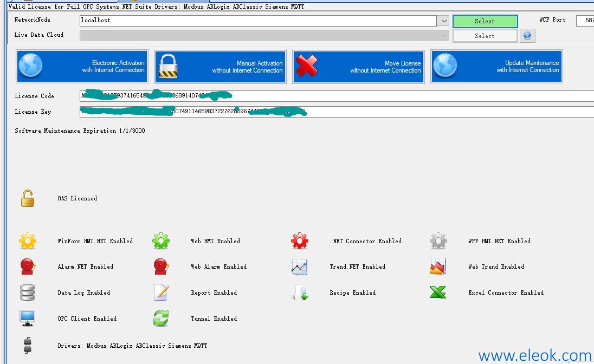Image resolution: width=594 pixels, height=364 pixels.
Task: Click the WinForm HMI.NET yellow gear icon
Action: pos(28,241)
